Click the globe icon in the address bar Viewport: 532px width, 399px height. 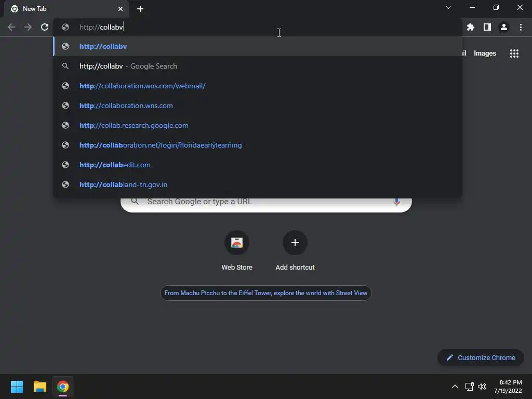click(x=65, y=27)
